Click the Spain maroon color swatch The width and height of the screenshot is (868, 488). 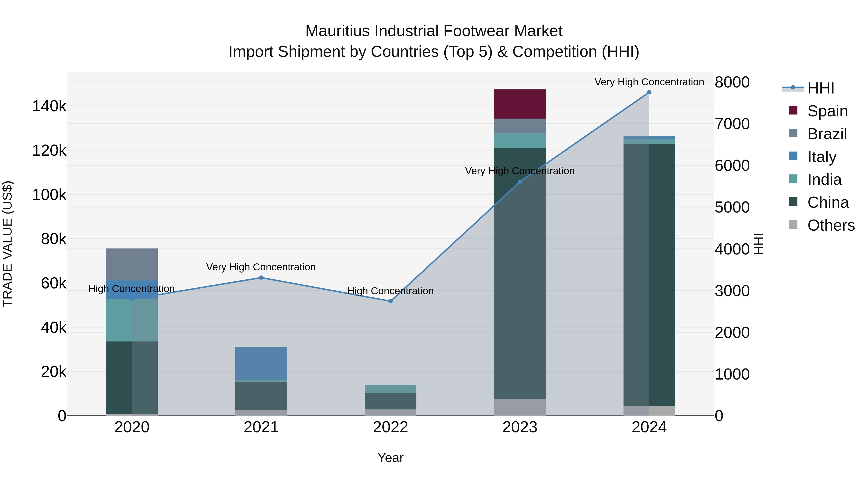tap(793, 110)
